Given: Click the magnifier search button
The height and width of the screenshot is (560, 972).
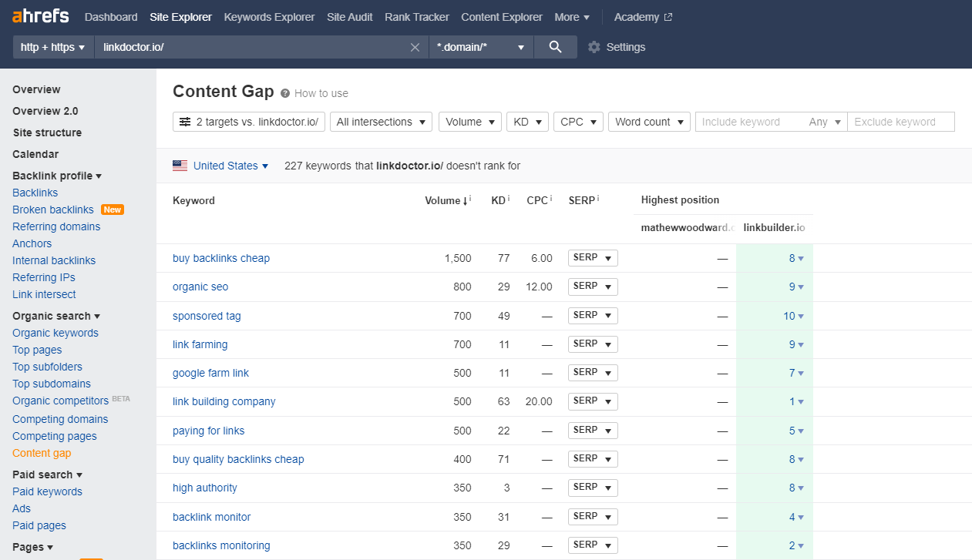Looking at the screenshot, I should pos(556,47).
